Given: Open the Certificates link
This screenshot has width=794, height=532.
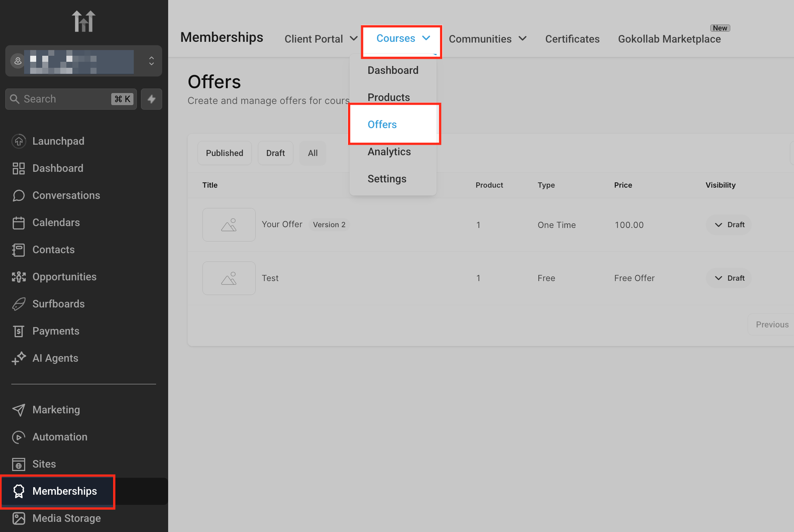Looking at the screenshot, I should tap(572, 39).
